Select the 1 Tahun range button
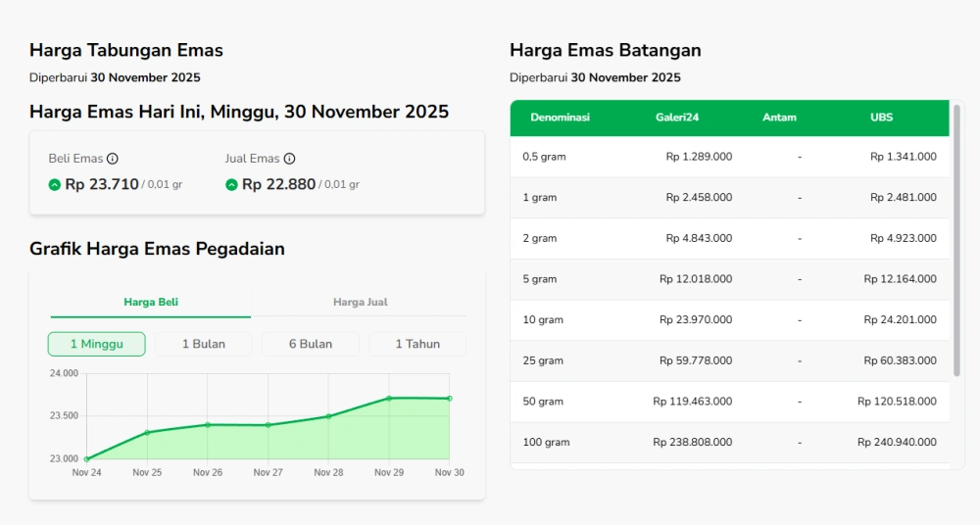 coord(417,345)
